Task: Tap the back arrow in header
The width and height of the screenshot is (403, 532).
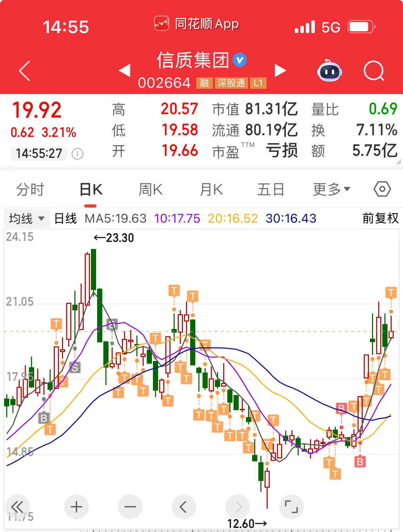Action: click(24, 71)
